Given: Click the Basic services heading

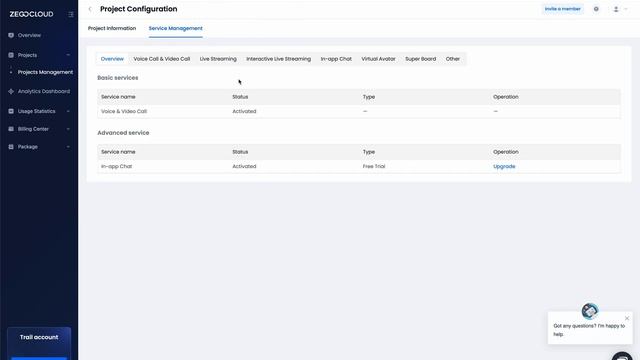Looking at the screenshot, I should [118, 78].
